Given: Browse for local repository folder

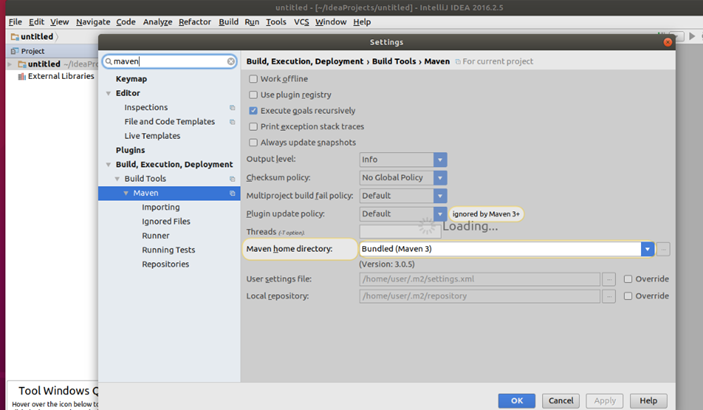Looking at the screenshot, I should (x=609, y=296).
